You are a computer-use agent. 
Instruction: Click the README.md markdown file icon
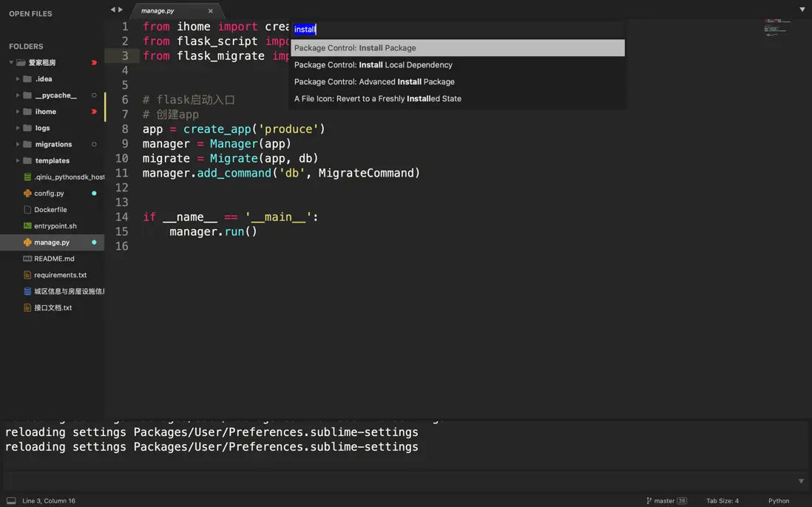pos(27,259)
